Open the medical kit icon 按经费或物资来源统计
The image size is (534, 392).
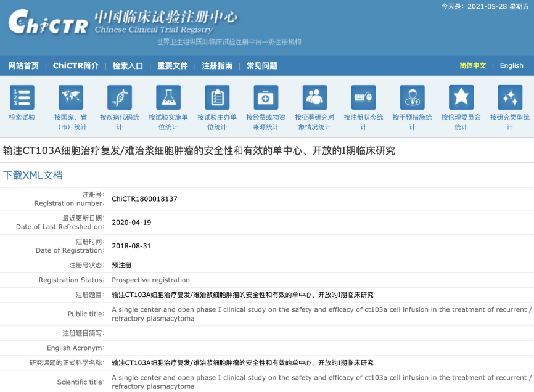click(x=266, y=97)
